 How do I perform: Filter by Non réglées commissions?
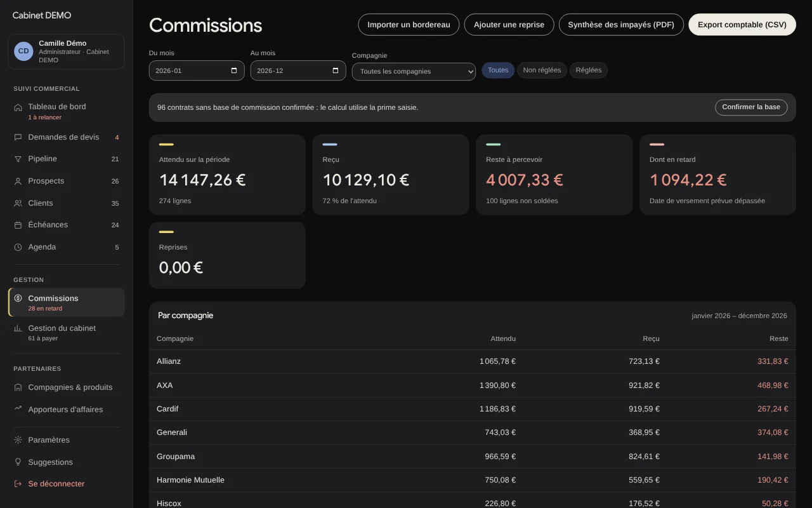(542, 70)
